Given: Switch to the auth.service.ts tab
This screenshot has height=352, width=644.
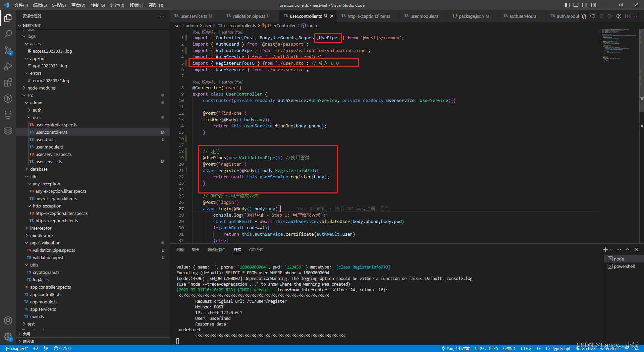Looking at the screenshot, I should tap(521, 16).
